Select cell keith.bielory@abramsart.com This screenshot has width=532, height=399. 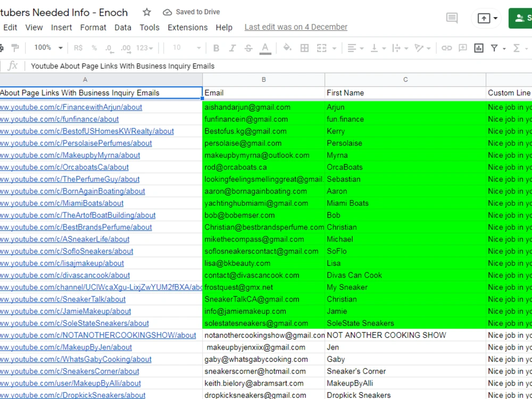point(264,384)
